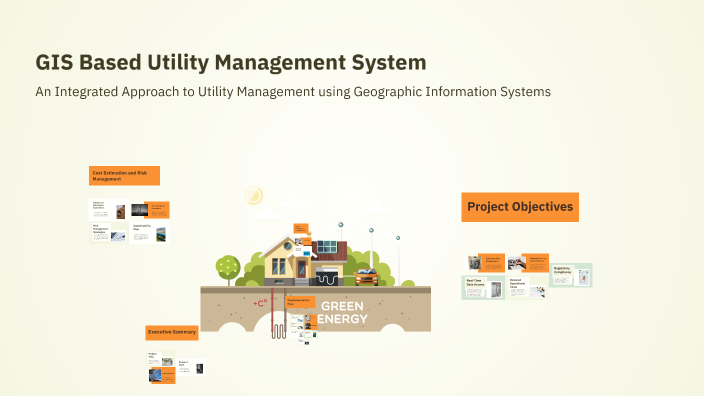Image resolution: width=704 pixels, height=396 pixels.
Task: Open the Executive Summary topic
Action: 172,333
